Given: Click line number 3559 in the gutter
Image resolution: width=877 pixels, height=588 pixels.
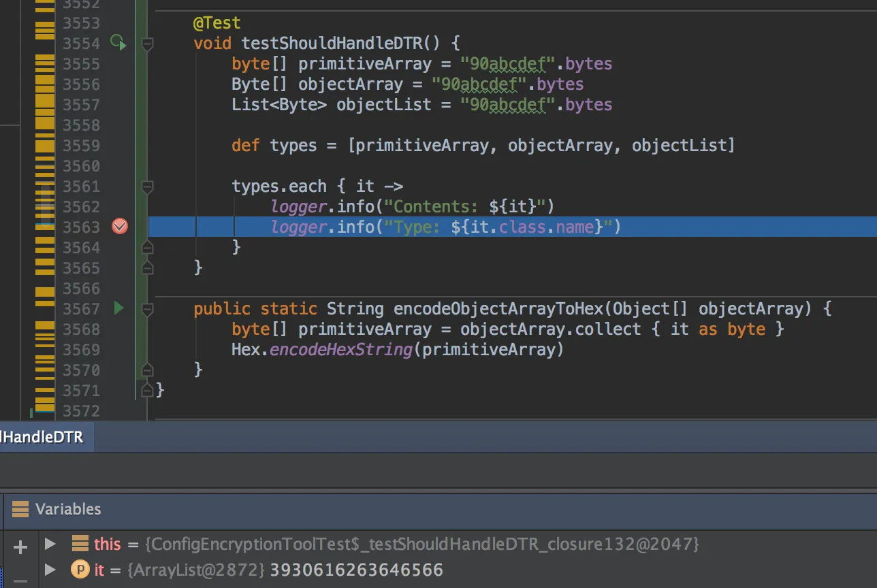Looking at the screenshot, I should tap(81, 146).
